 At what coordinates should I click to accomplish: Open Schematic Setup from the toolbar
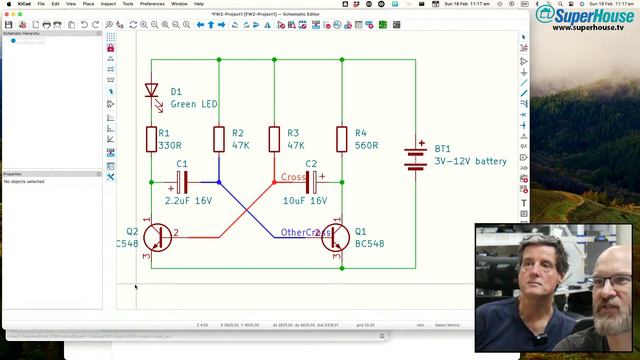22,25
